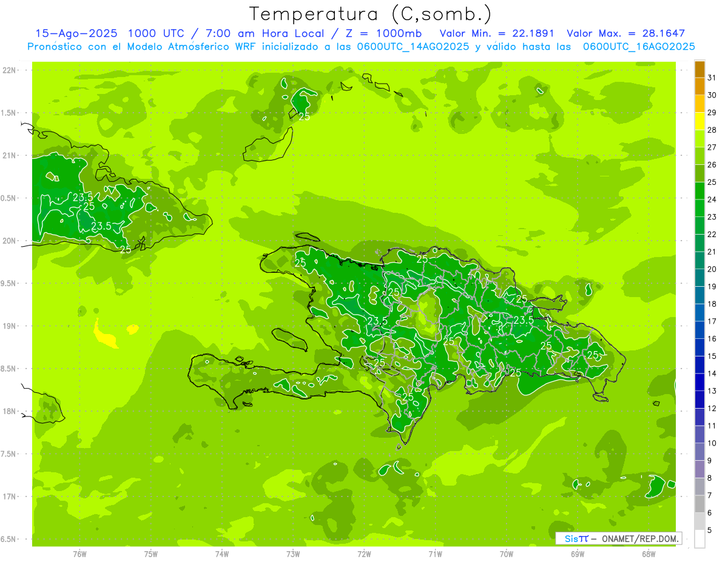Click the 'SisTT - ONAMET/REP.DOM.' credit box
Image resolution: width=728 pixels, height=562 pixels.
pyautogui.click(x=619, y=538)
